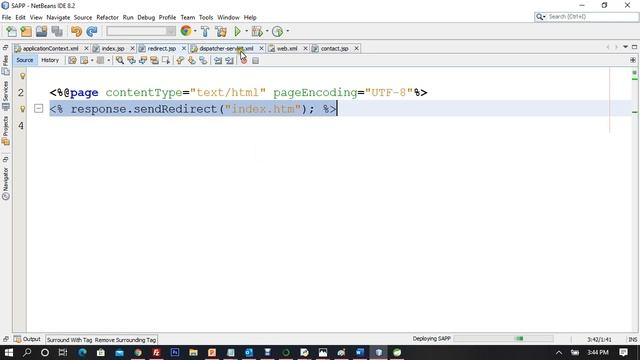Click the Clean and Build icon
640x360 pixels.
221,31
